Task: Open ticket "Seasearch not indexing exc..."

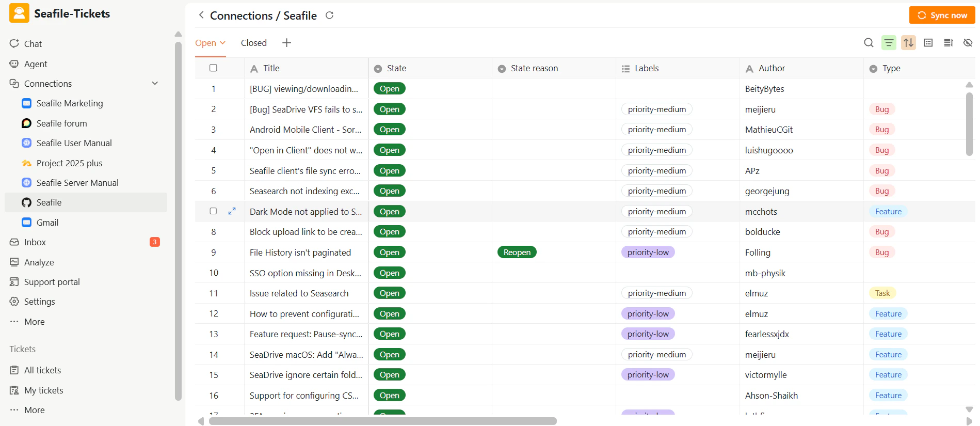Action: tap(304, 191)
